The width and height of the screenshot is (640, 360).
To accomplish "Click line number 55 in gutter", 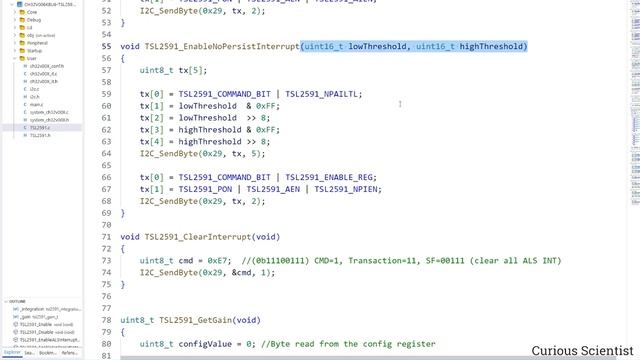I will [x=106, y=47].
